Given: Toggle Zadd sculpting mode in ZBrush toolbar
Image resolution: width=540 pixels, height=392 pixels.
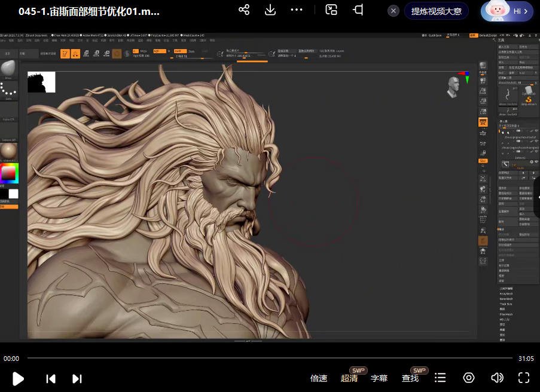Looking at the screenshot, I should click(x=181, y=51).
